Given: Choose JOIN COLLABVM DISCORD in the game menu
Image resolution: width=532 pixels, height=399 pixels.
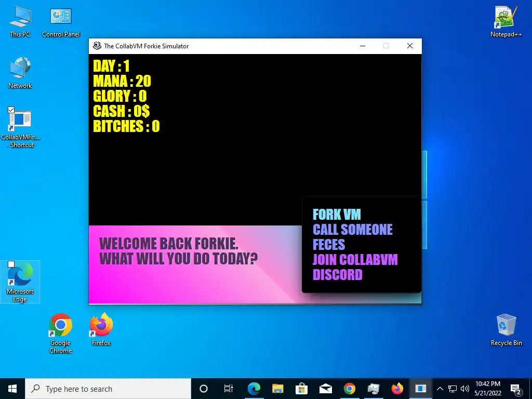Looking at the screenshot, I should 355,267.
